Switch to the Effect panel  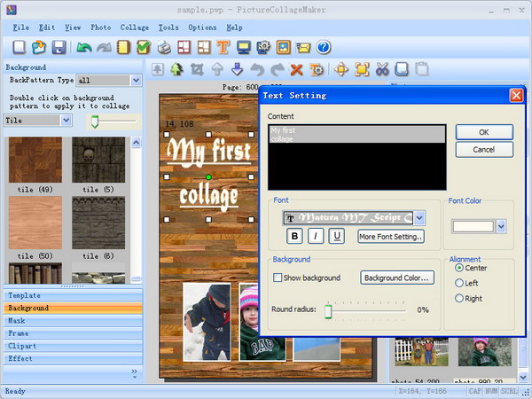coord(73,358)
